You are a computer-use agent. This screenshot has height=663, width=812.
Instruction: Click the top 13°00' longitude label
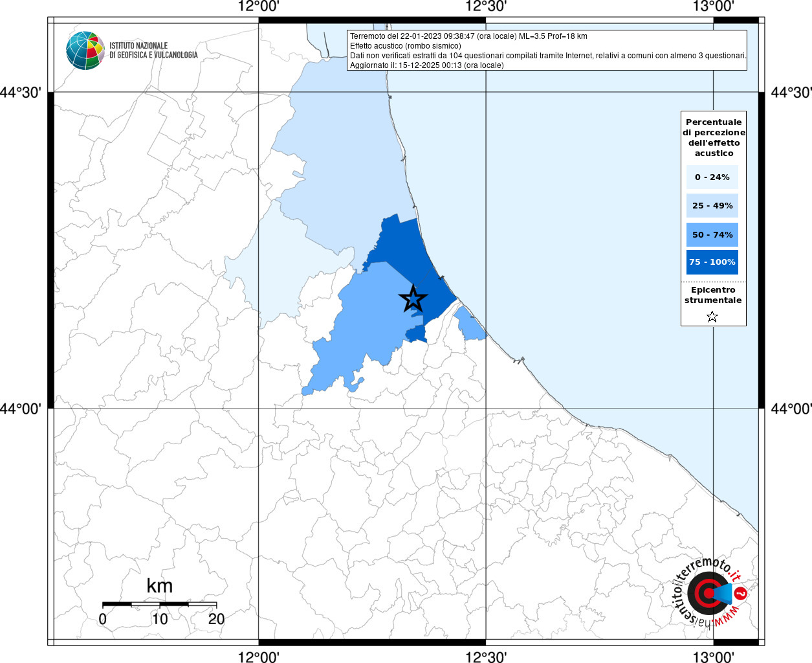point(714,6)
